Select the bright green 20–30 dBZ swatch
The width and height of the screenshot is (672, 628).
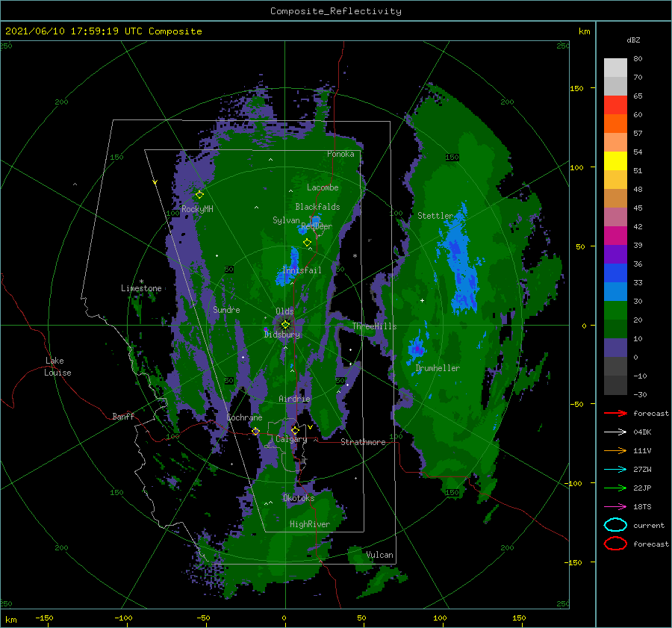pos(615,311)
